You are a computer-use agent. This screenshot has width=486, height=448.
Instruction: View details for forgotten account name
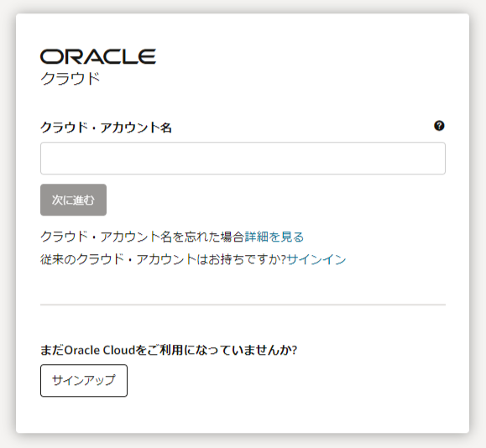(274, 237)
